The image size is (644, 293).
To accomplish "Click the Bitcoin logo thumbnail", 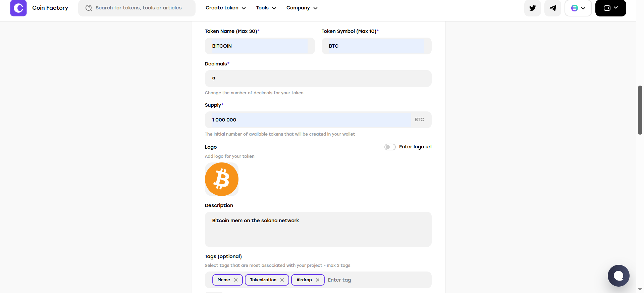I will (222, 179).
